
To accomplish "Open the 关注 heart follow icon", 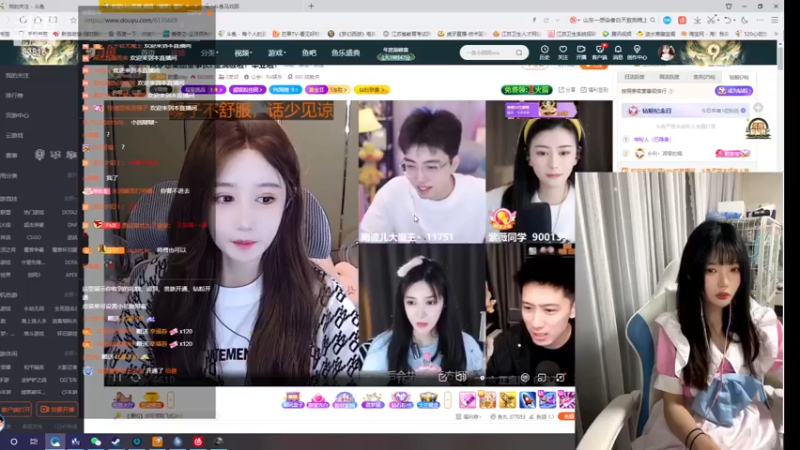I will tap(563, 52).
